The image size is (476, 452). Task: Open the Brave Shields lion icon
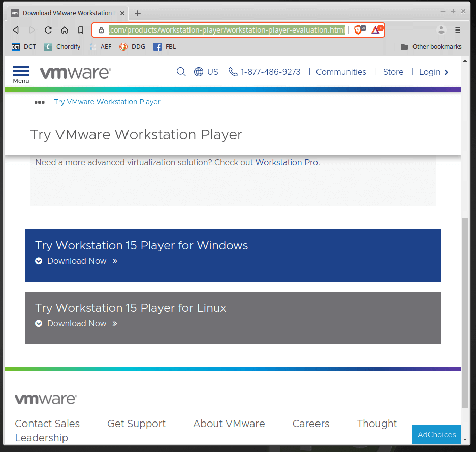click(358, 30)
